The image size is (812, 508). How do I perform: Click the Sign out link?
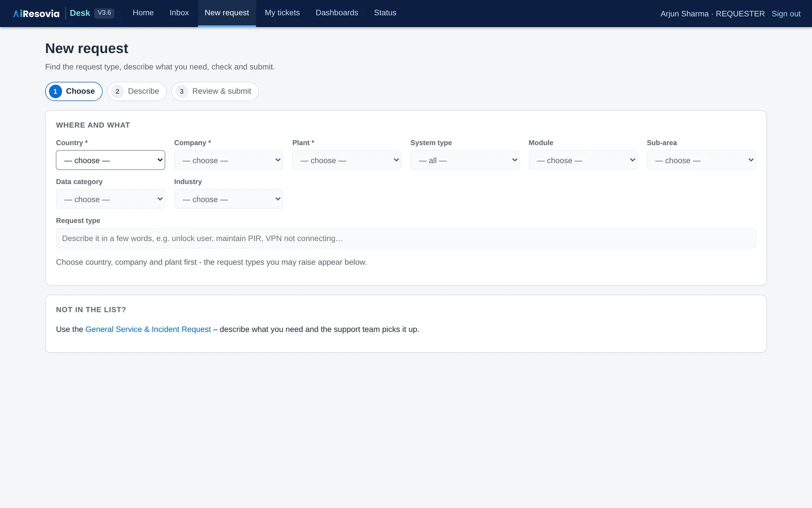(786, 14)
